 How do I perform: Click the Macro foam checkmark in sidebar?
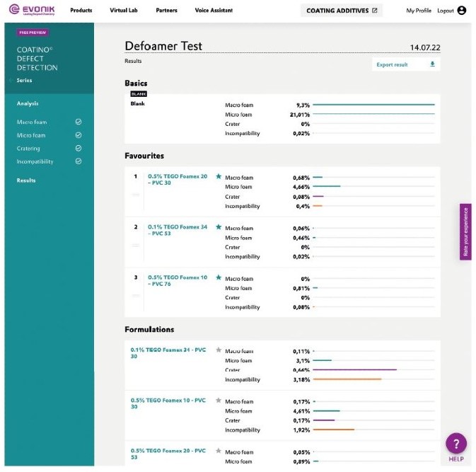pyautogui.click(x=79, y=122)
